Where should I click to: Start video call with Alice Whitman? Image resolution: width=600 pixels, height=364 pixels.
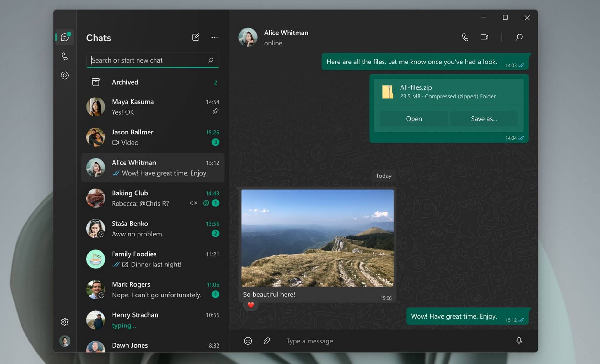coord(484,37)
